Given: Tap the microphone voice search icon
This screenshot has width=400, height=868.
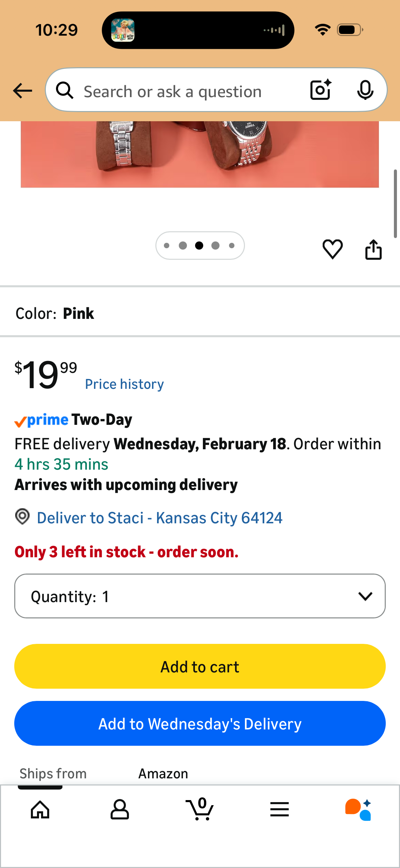Looking at the screenshot, I should pyautogui.click(x=365, y=90).
